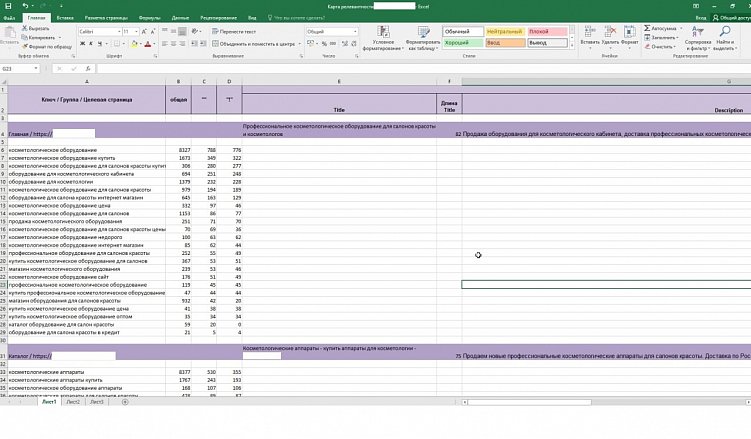Decrease indent in the alignment group
The image size is (751, 439).
pyautogui.click(x=194, y=44)
